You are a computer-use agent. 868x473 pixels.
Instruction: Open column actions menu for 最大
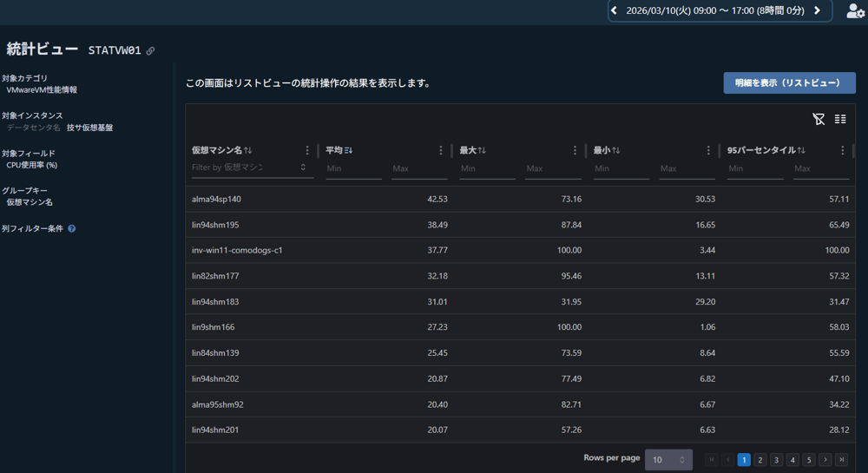(x=575, y=150)
